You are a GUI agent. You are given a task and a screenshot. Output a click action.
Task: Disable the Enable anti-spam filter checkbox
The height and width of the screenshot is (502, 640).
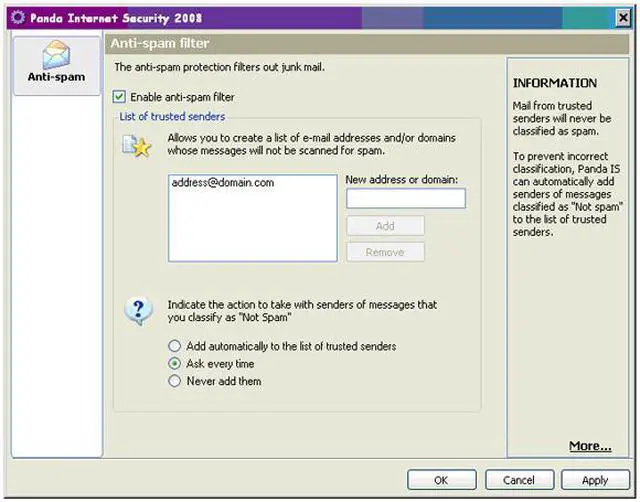coord(120,97)
